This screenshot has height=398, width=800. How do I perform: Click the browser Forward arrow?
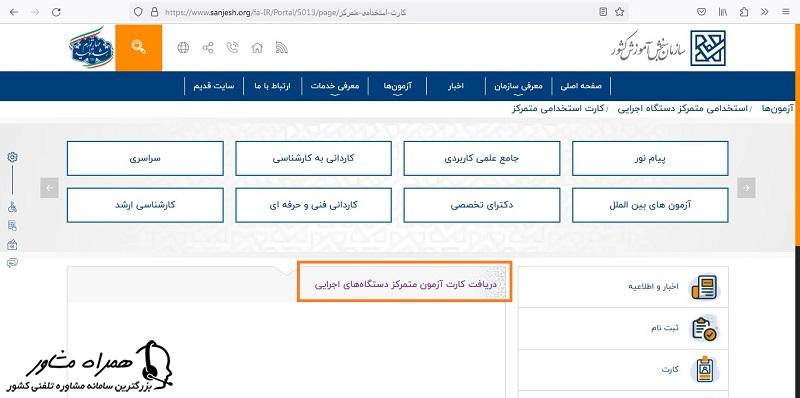coord(35,12)
